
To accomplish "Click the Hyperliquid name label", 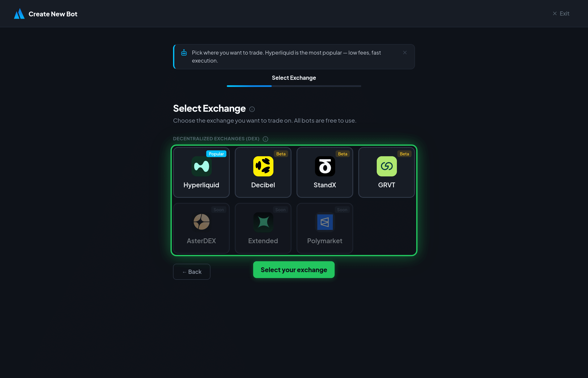I will (201, 185).
